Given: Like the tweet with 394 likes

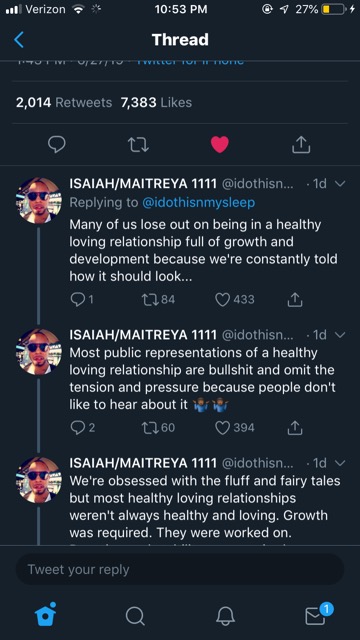Looking at the screenshot, I should (222, 428).
